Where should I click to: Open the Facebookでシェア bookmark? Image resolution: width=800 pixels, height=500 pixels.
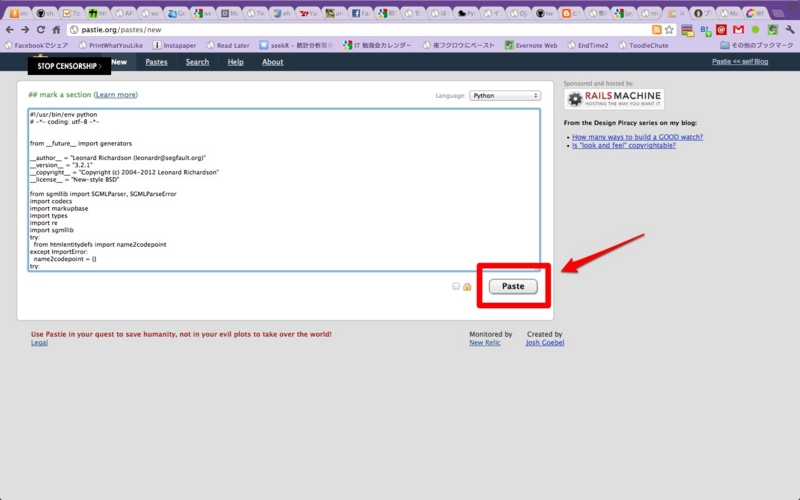click(36, 45)
